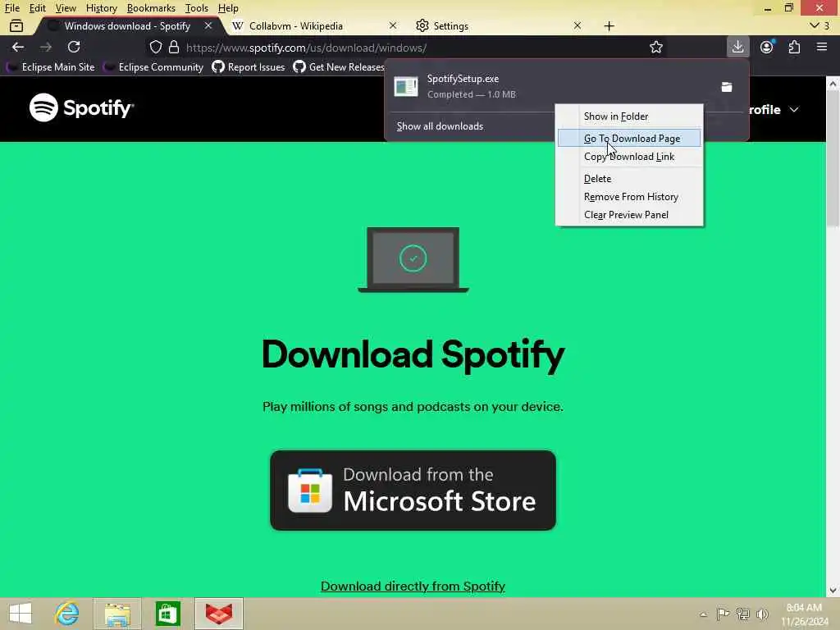Click the network tray icon
The image size is (840, 630).
[742, 614]
